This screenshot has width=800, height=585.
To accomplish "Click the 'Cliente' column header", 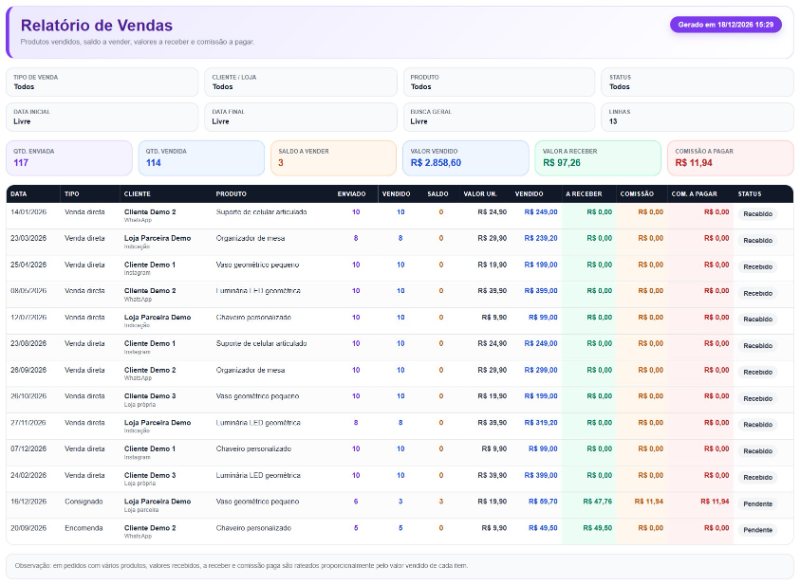I will (x=137, y=194).
